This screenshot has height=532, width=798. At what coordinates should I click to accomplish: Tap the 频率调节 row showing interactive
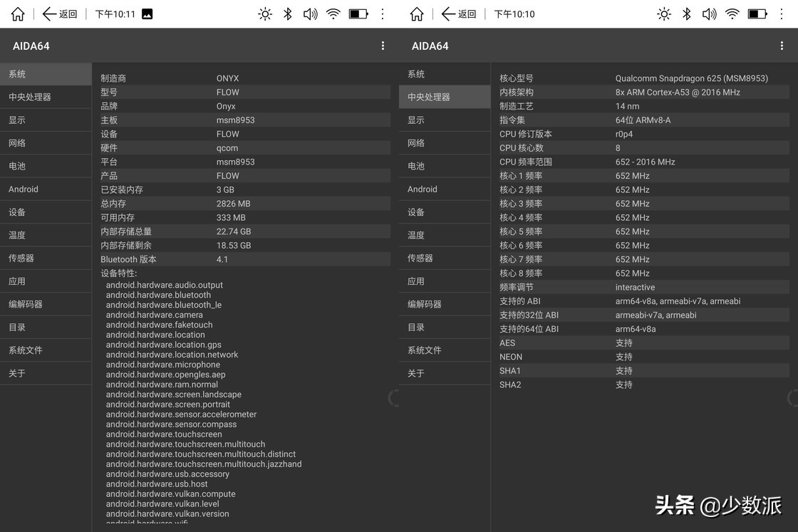click(641, 287)
